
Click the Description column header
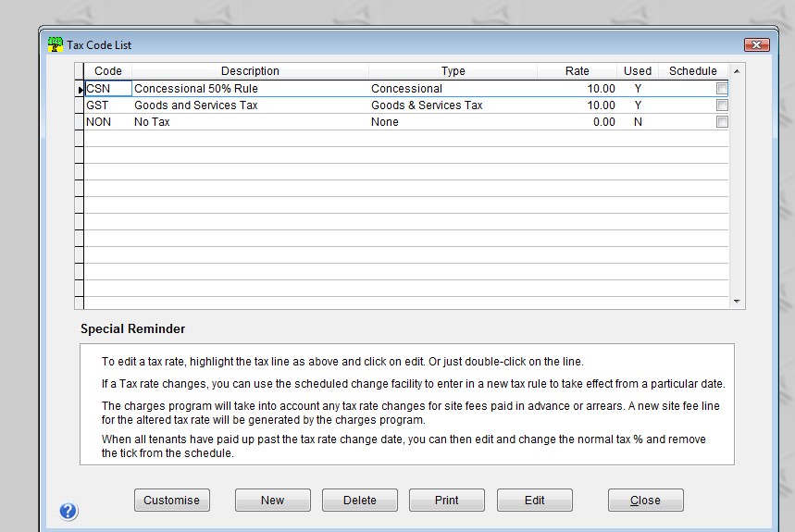(x=250, y=71)
